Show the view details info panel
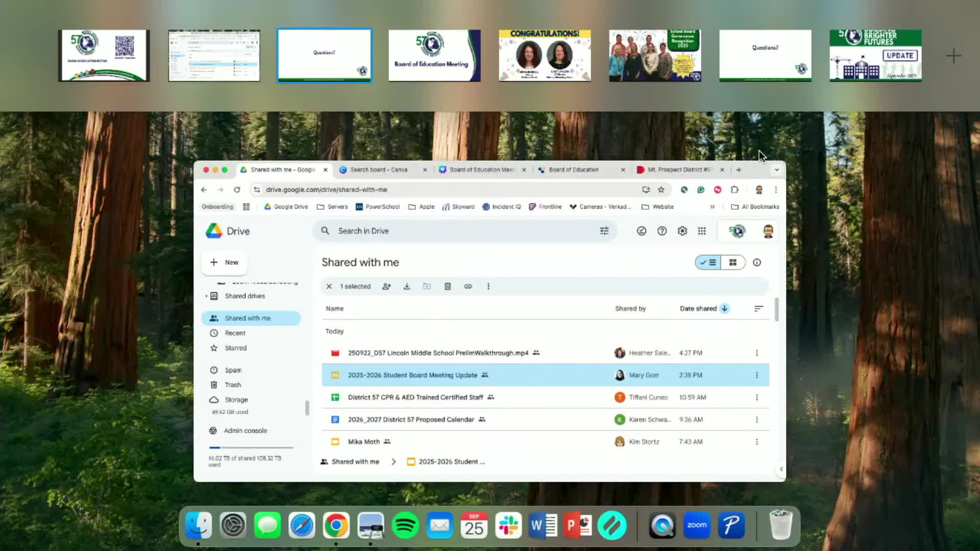Screen dimensions: 980x551 pyautogui.click(x=757, y=262)
